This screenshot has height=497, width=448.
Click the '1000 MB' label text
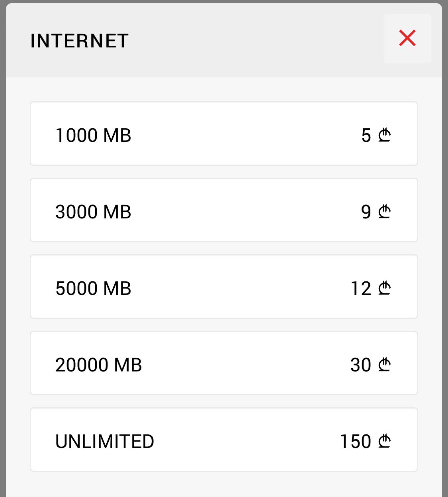(93, 136)
